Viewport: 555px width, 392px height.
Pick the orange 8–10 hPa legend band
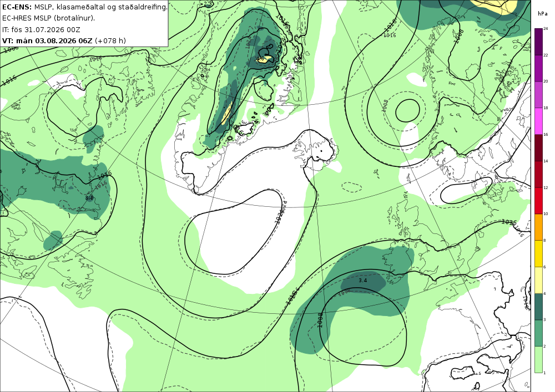click(538, 227)
